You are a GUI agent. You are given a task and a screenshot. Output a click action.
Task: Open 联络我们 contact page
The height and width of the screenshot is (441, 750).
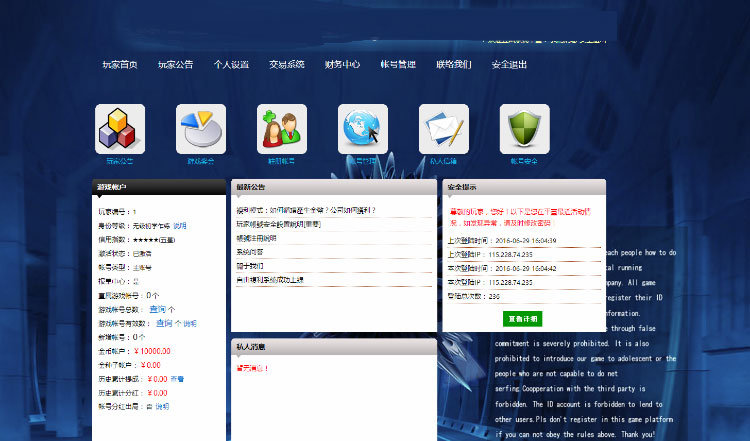coord(453,64)
